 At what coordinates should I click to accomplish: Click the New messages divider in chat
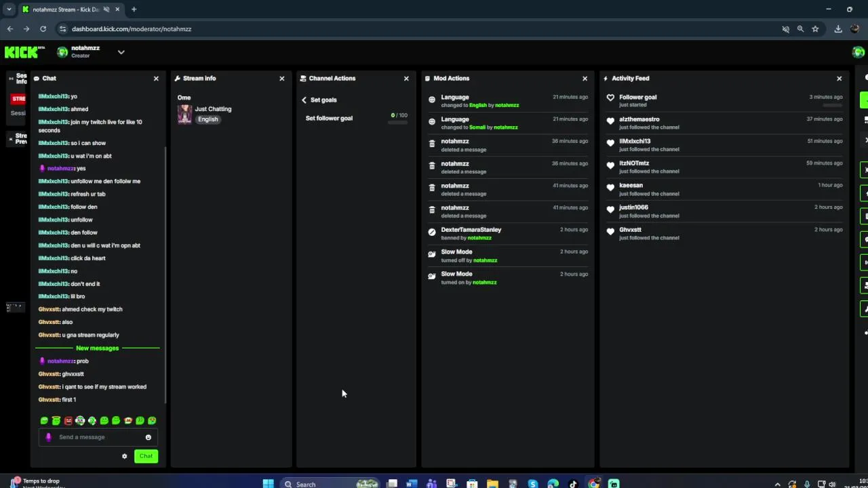(x=97, y=348)
